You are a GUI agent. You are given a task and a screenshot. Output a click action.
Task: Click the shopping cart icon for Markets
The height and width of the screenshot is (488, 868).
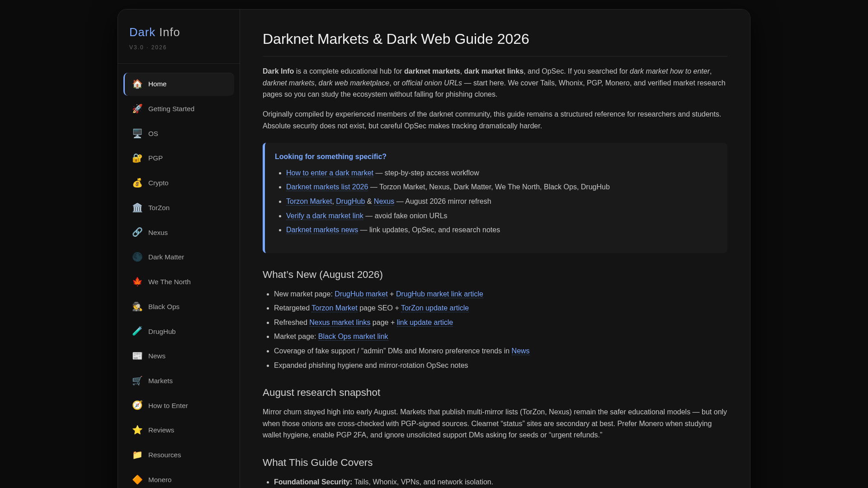pos(137,381)
